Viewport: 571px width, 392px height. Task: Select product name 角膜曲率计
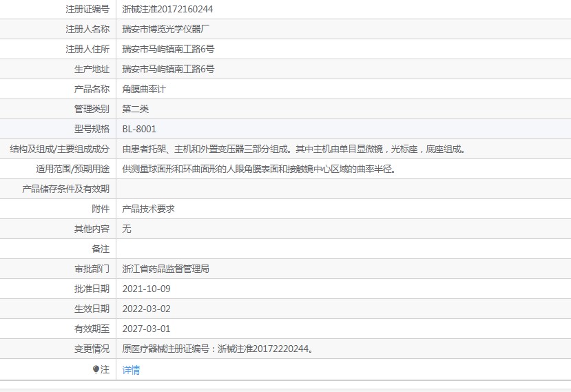tap(144, 90)
